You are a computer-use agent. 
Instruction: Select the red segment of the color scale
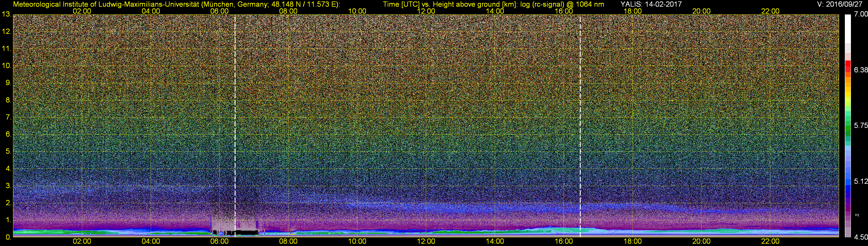[x=847, y=66]
